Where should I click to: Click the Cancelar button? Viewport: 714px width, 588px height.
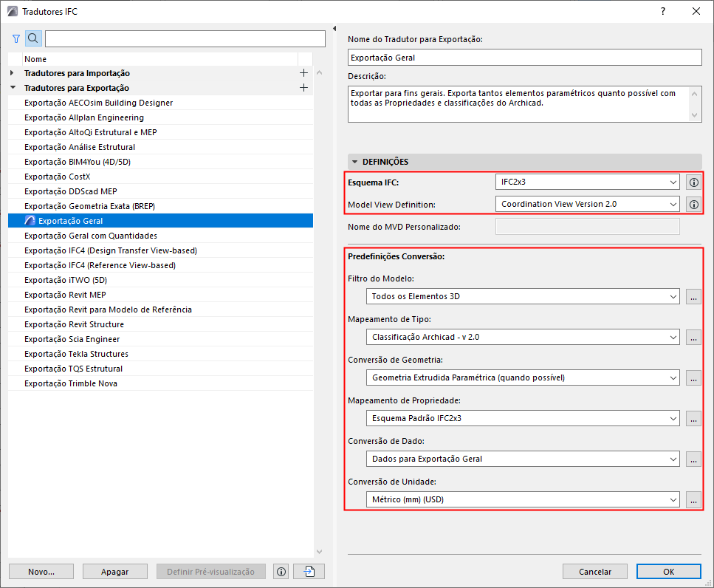pyautogui.click(x=594, y=571)
